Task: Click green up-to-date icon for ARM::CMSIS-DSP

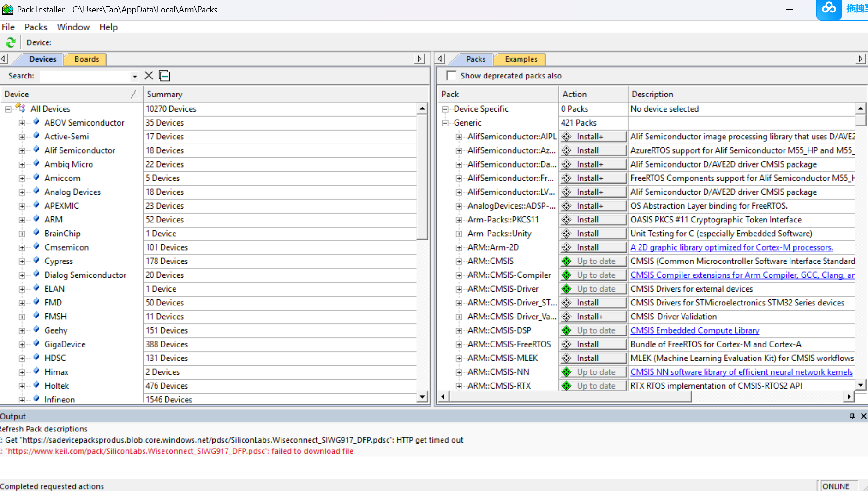Action: click(567, 330)
